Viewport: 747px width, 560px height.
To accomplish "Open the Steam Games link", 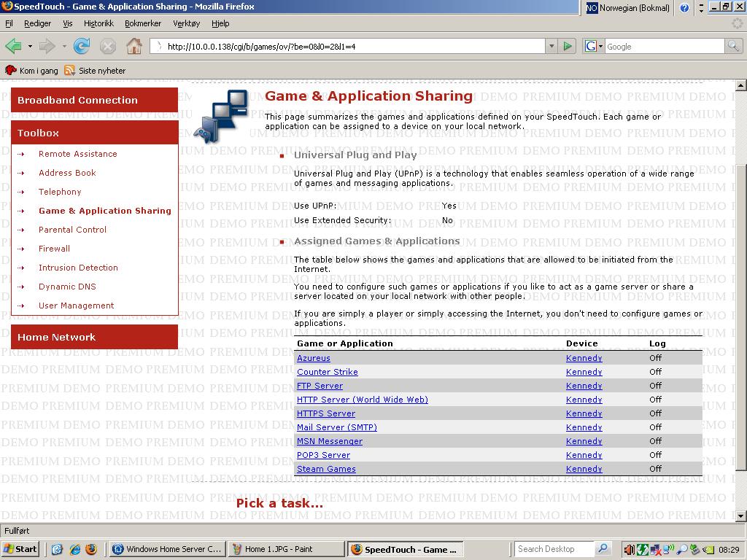I will point(326,469).
